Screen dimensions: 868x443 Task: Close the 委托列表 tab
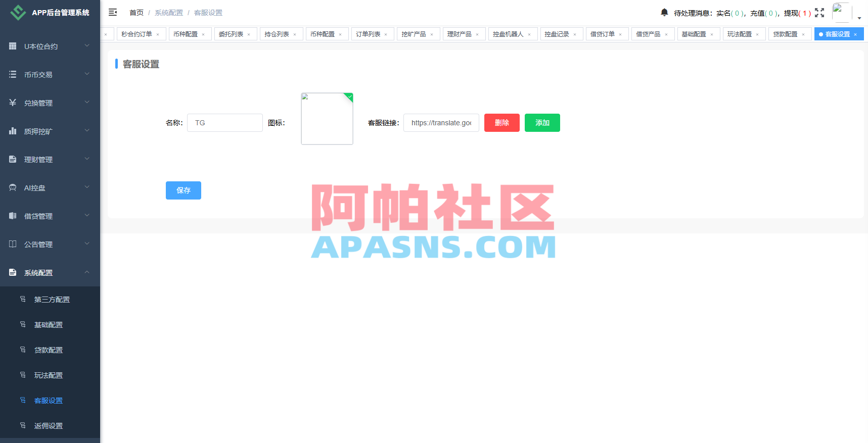[x=249, y=34]
